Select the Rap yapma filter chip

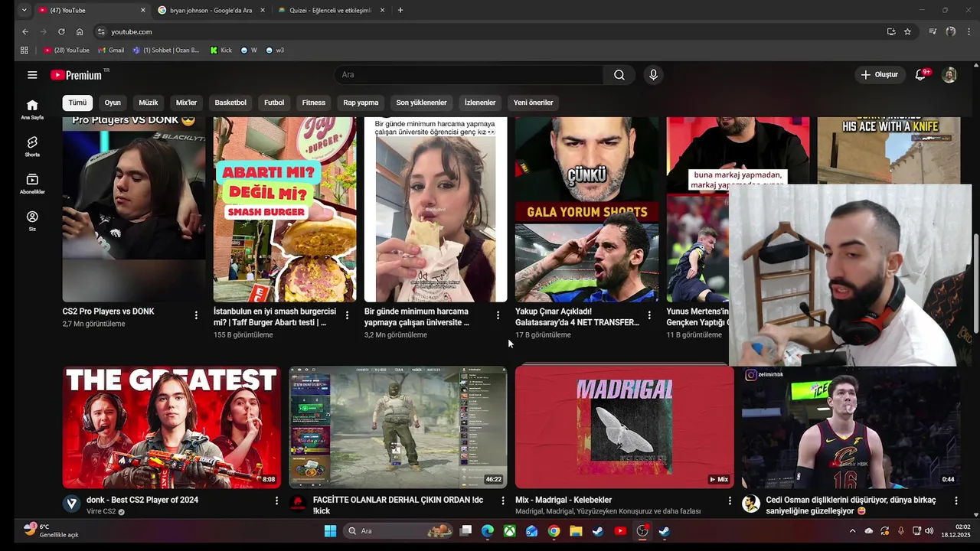(x=361, y=103)
